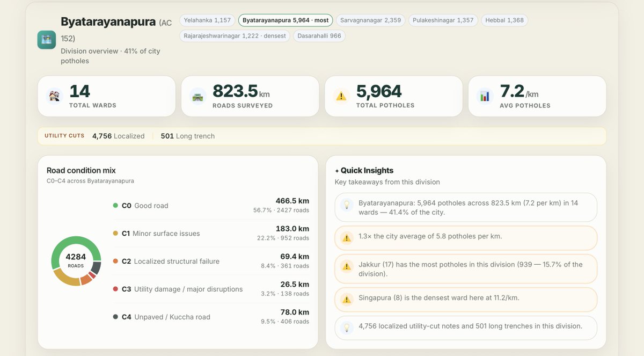Screen dimensions: 644x356
Task: Click the 9.5% · 406 roads text
Action: pos(285,322)
